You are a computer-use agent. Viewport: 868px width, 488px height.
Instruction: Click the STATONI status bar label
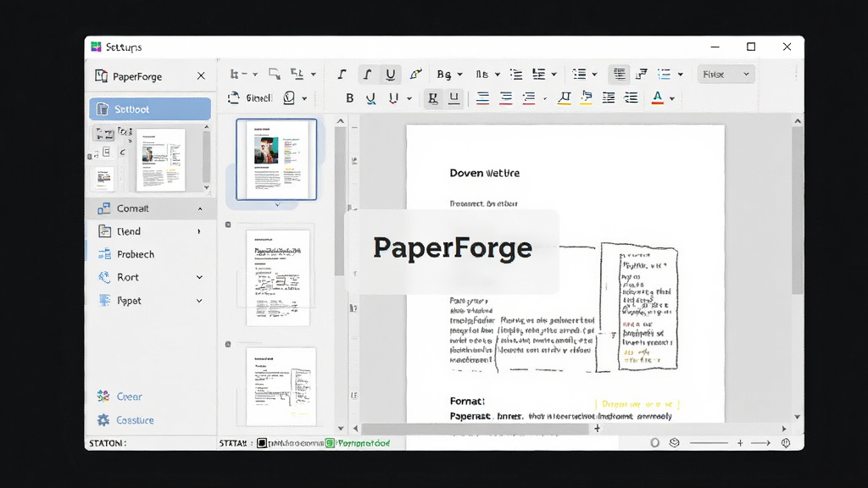tap(108, 443)
